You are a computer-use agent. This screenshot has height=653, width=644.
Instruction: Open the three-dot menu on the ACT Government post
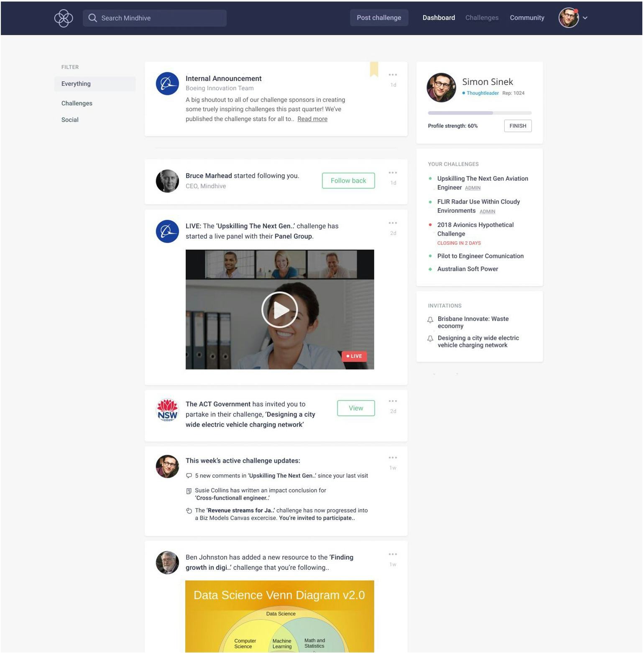click(393, 400)
